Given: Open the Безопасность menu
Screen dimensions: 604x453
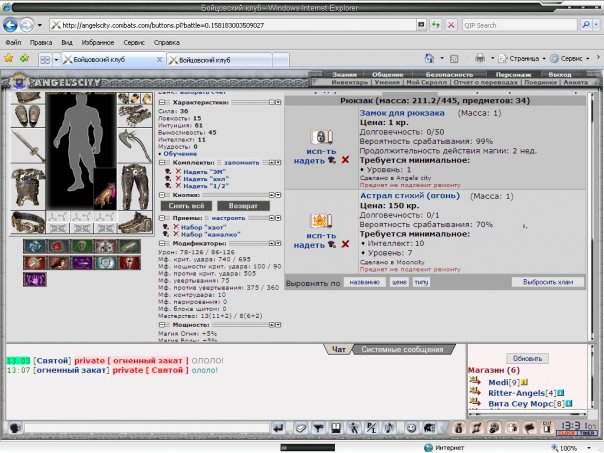Looking at the screenshot, I should 449,74.
